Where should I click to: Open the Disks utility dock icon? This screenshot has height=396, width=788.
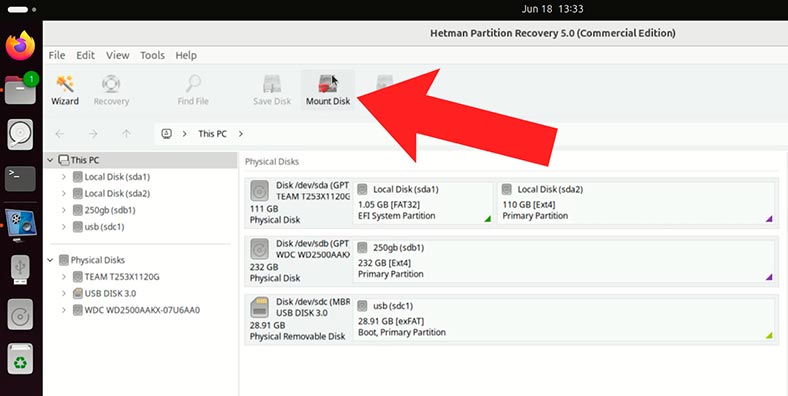click(20, 134)
